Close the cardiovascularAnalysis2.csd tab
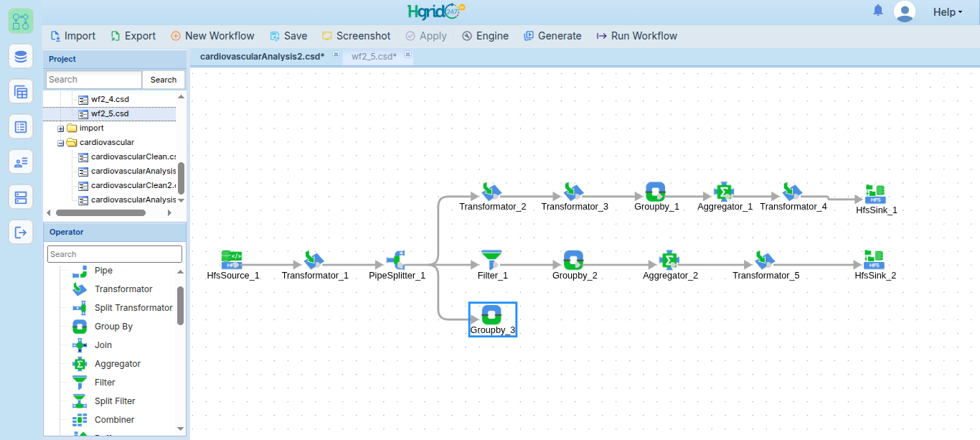 335,55
